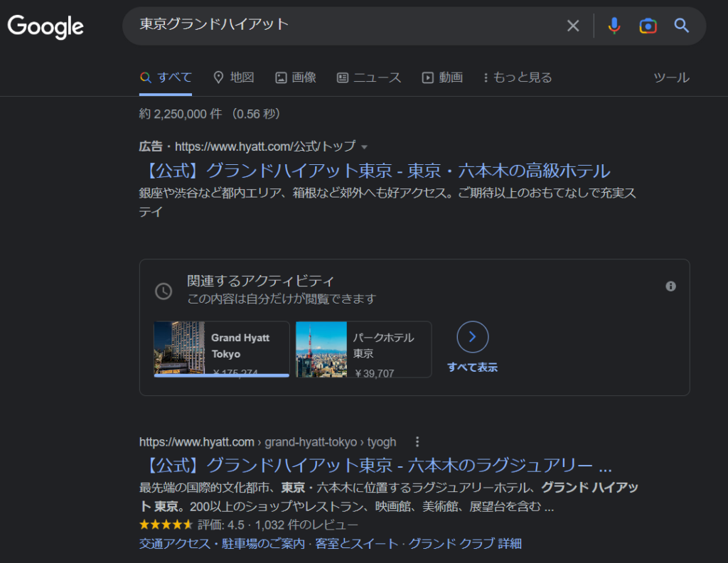The height and width of the screenshot is (563, 728).
Task: Open the 交通アクセス・駐車場のご案内 sitelink
Action: point(222,544)
